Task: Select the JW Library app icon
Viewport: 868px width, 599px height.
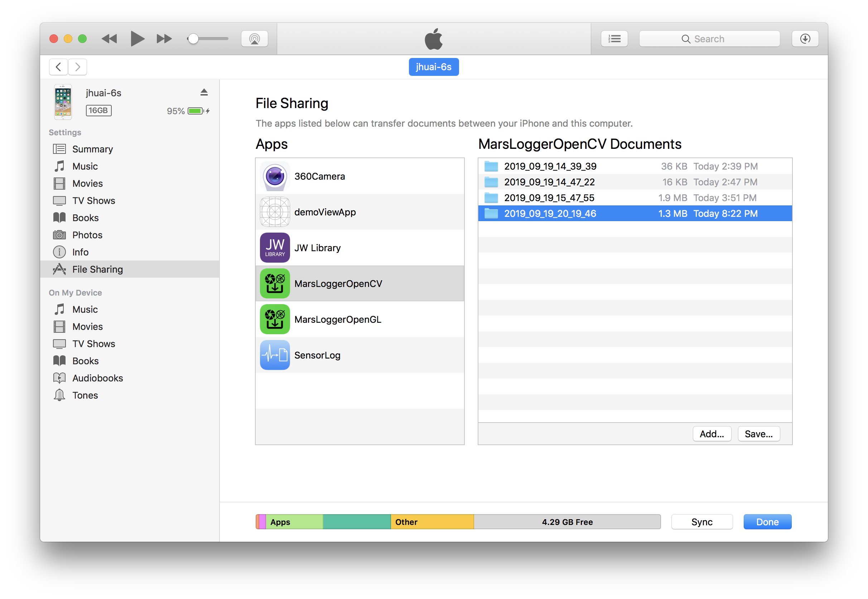Action: [x=274, y=248]
